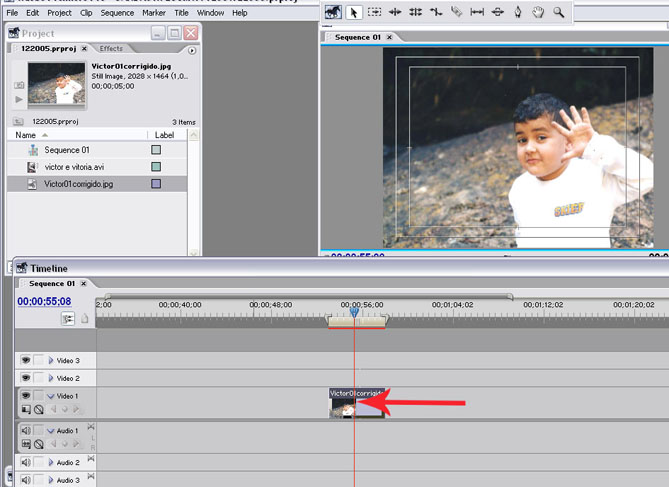
Task: Click label color swatch for Victor01corrigido.jpg
Action: (155, 184)
